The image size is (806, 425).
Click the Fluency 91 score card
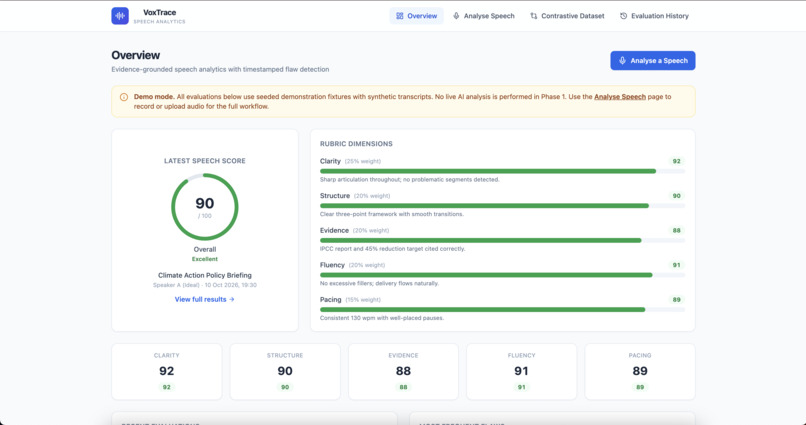[522, 372]
